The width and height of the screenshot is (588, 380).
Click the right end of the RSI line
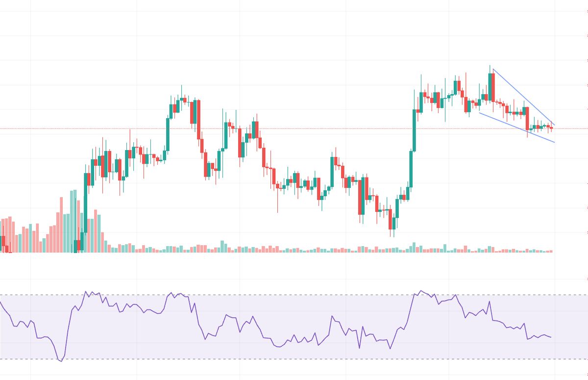click(551, 337)
